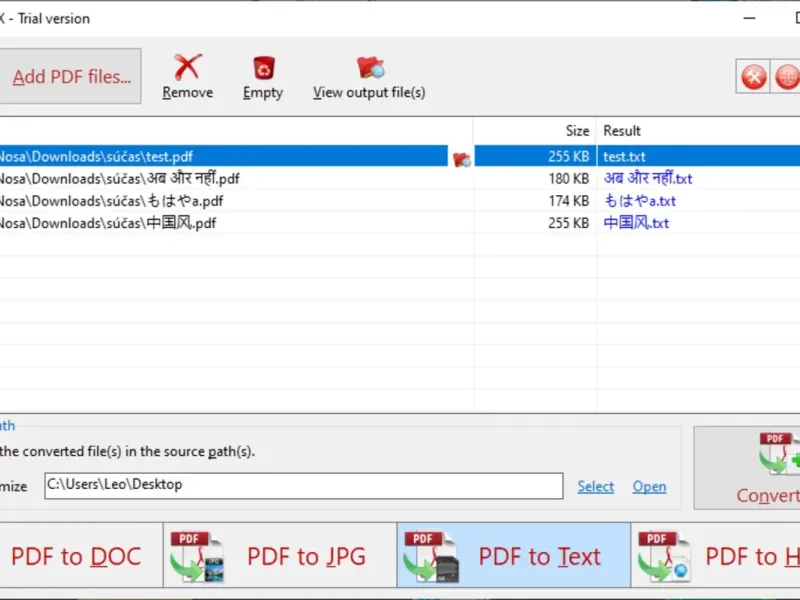
Task: Click the 180 KB size cell
Action: pos(568,179)
